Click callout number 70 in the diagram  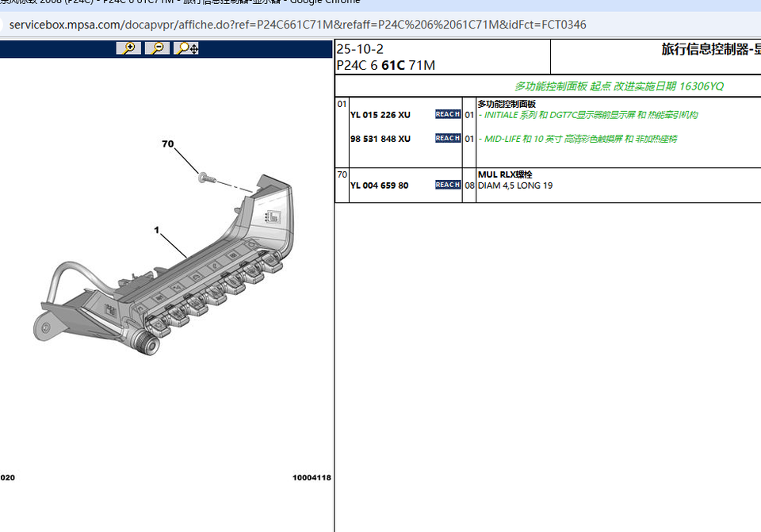pyautogui.click(x=167, y=144)
